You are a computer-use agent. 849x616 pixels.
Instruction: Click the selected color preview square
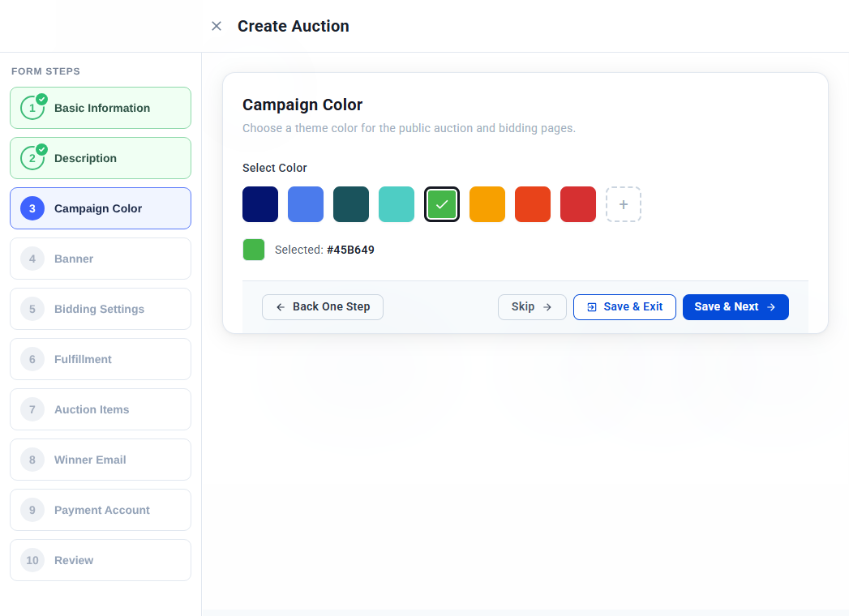point(254,250)
